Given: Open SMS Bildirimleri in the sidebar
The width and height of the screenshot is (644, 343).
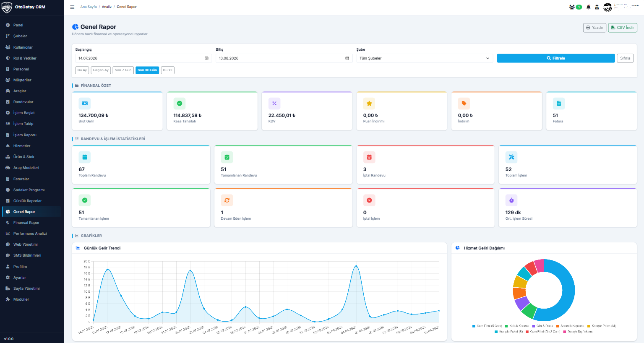Looking at the screenshot, I should click(x=27, y=255).
